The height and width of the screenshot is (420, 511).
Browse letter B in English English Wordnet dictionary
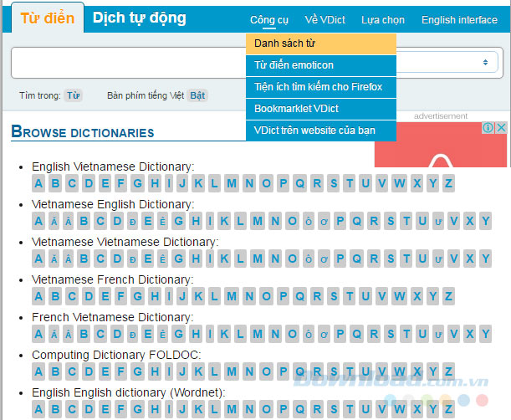(55, 409)
